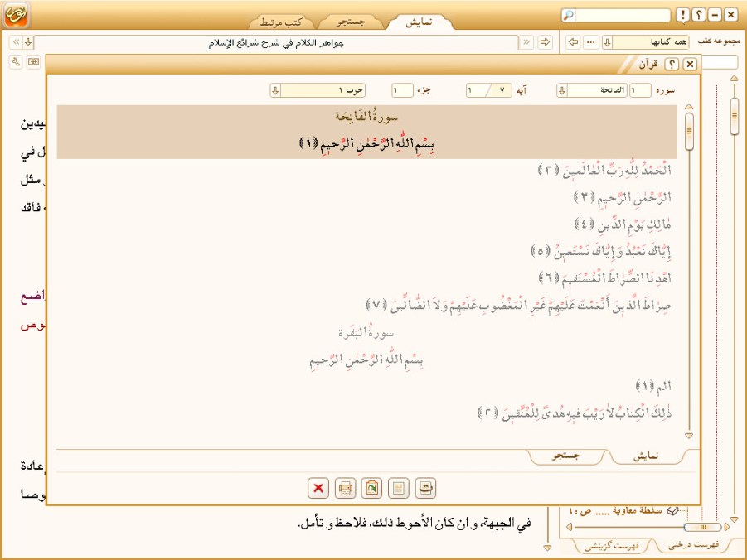
Task: Click the main window right scrollbar thumb
Action: pyautogui.click(x=734, y=116)
